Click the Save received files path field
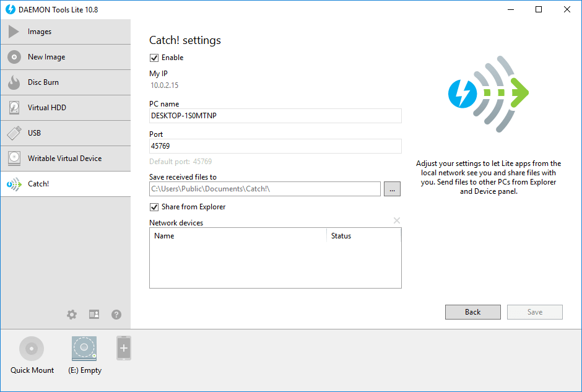The height and width of the screenshot is (392, 582). click(x=265, y=189)
